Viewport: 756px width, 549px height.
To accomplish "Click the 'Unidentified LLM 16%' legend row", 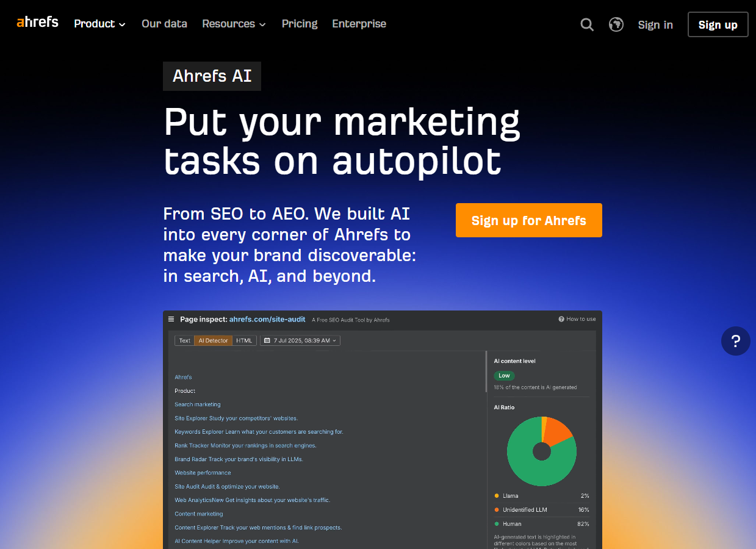I will [542, 510].
